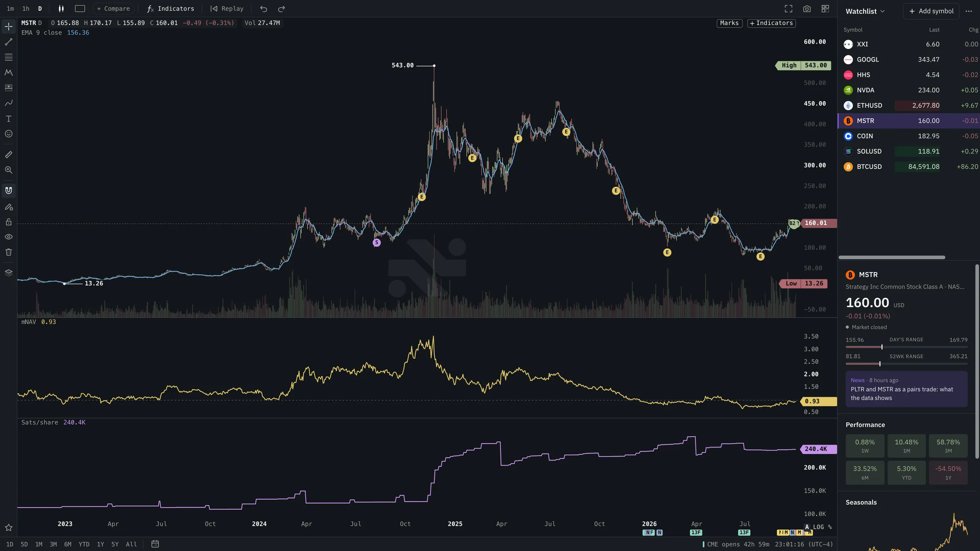Select the BTCUSD row in the watchlist

pyautogui.click(x=909, y=167)
